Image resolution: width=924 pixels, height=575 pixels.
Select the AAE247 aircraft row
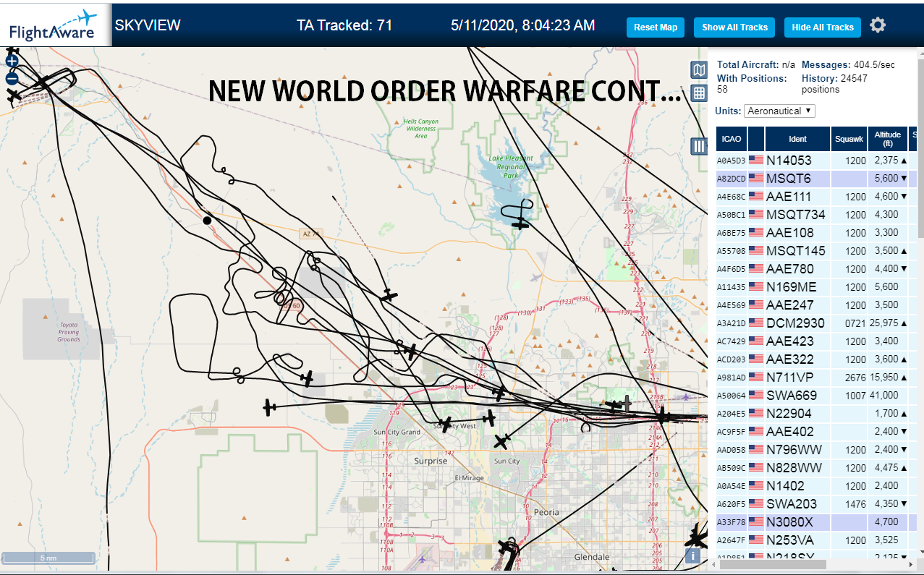click(x=816, y=305)
